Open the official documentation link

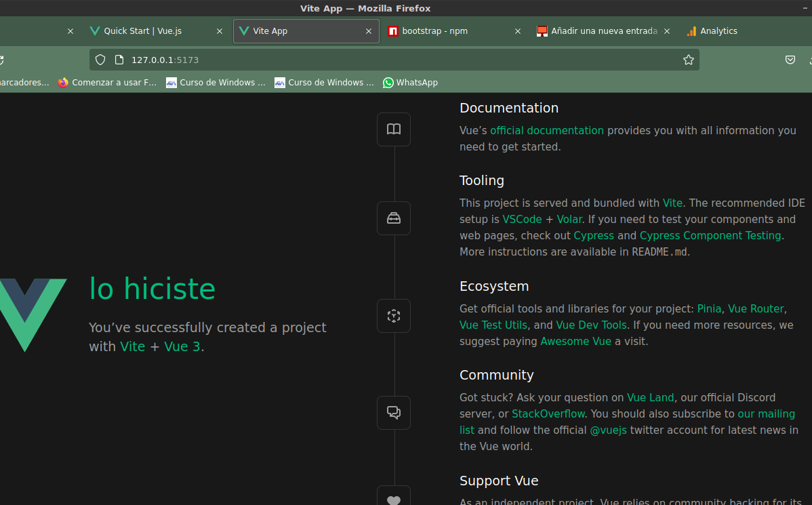tap(547, 131)
